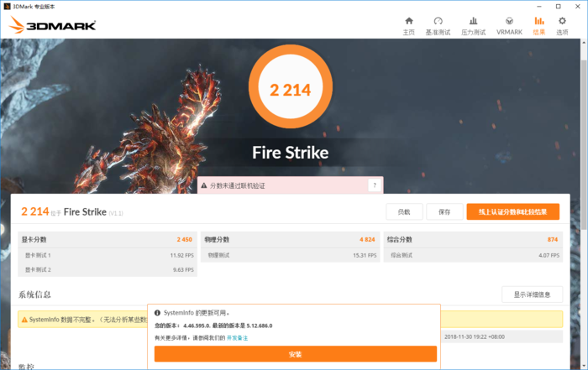Click SystemInfo incomplete warning triangle icon
Screen dimensions: 588x370
(x=24, y=320)
